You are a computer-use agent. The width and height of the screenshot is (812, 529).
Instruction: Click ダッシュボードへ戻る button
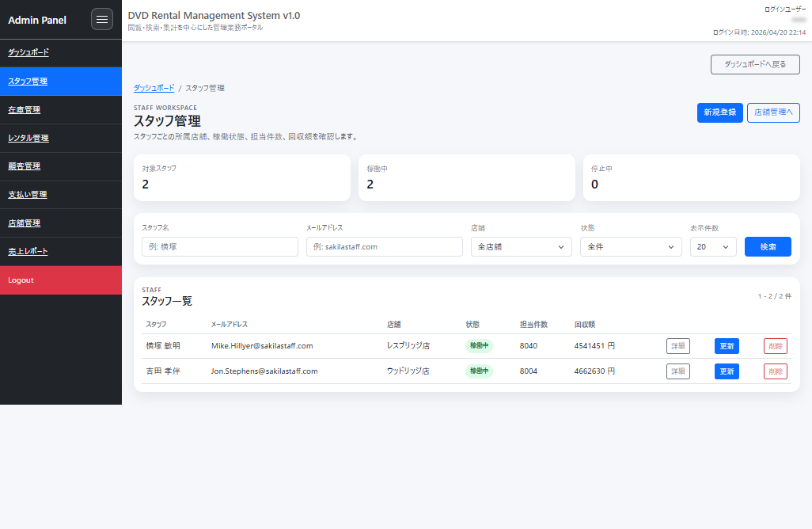tap(755, 64)
